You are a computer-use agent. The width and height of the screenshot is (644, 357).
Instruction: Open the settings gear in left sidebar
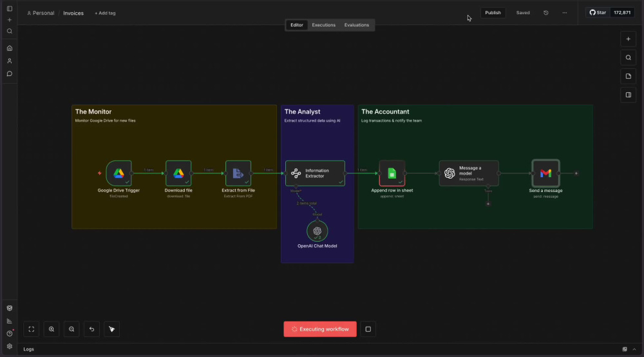click(10, 346)
